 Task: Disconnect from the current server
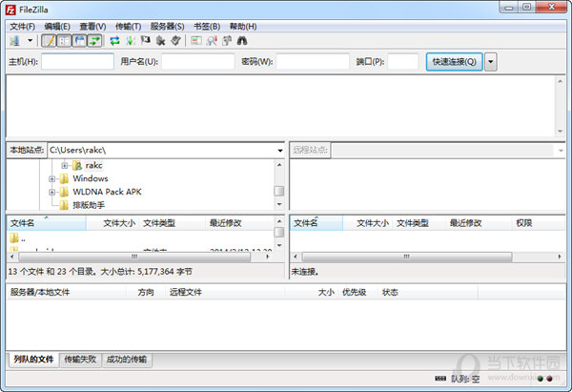tap(160, 40)
